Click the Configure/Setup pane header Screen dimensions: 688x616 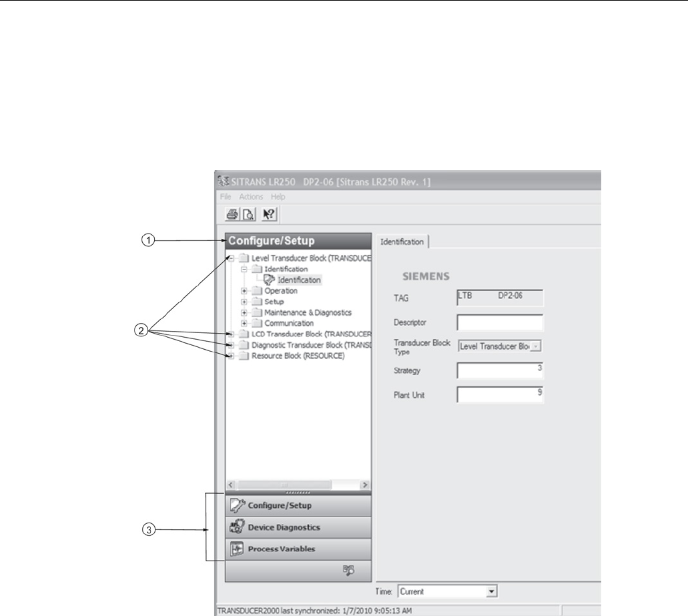(298, 240)
